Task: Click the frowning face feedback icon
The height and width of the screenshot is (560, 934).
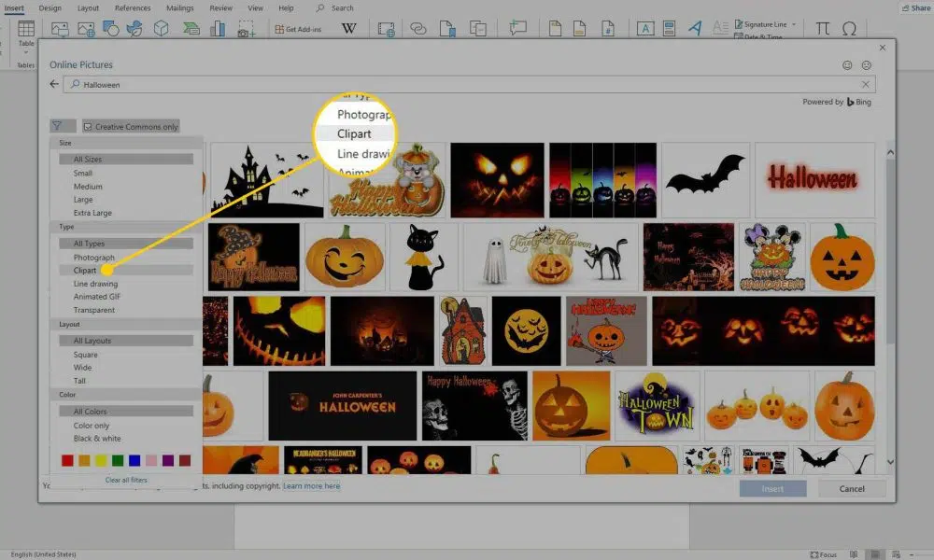Action: pos(866,65)
